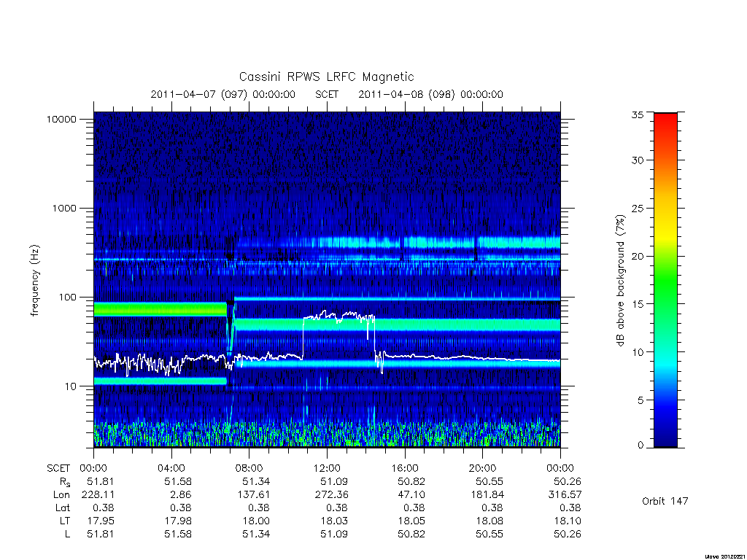Click the 'Lat' row label
The image size is (747, 560).
tap(63, 507)
